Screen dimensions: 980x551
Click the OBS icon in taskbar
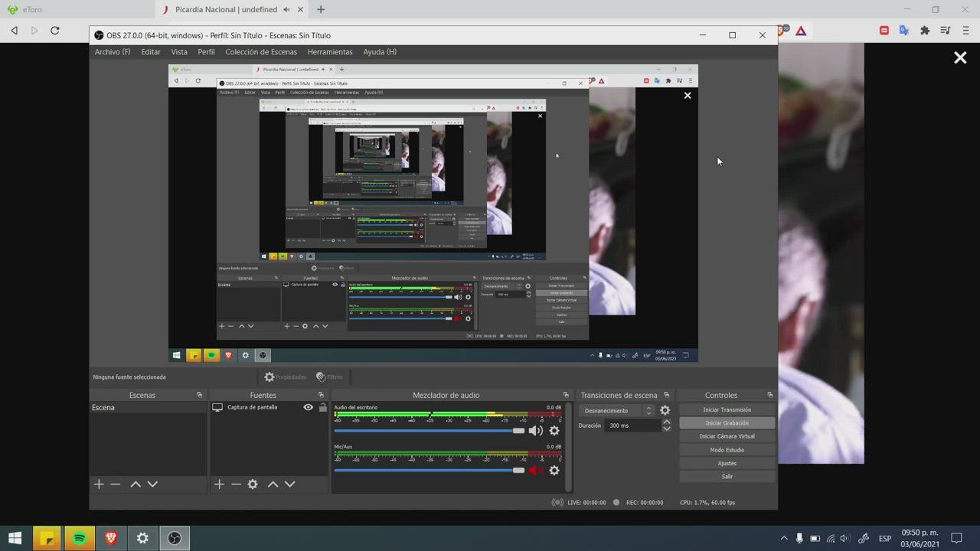pos(175,538)
